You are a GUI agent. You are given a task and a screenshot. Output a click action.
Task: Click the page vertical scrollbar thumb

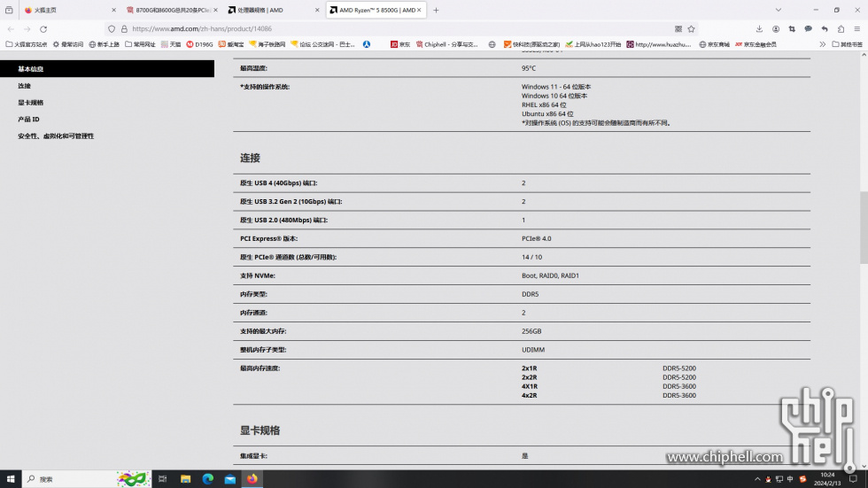tap(864, 228)
